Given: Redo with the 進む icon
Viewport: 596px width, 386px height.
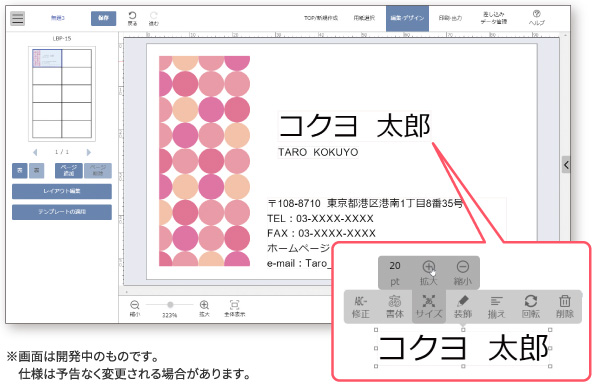Looking at the screenshot, I should (x=154, y=18).
